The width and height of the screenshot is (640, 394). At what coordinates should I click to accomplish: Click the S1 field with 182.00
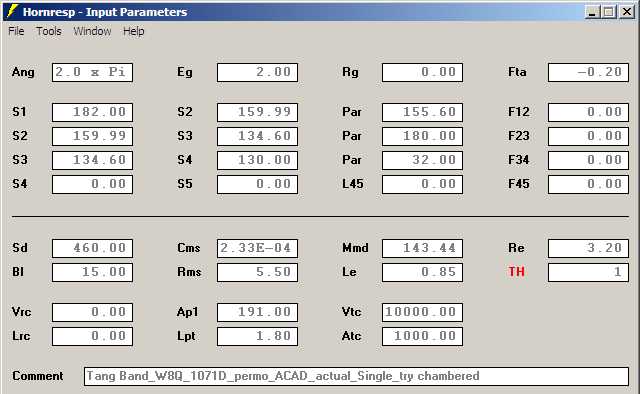(x=92, y=112)
